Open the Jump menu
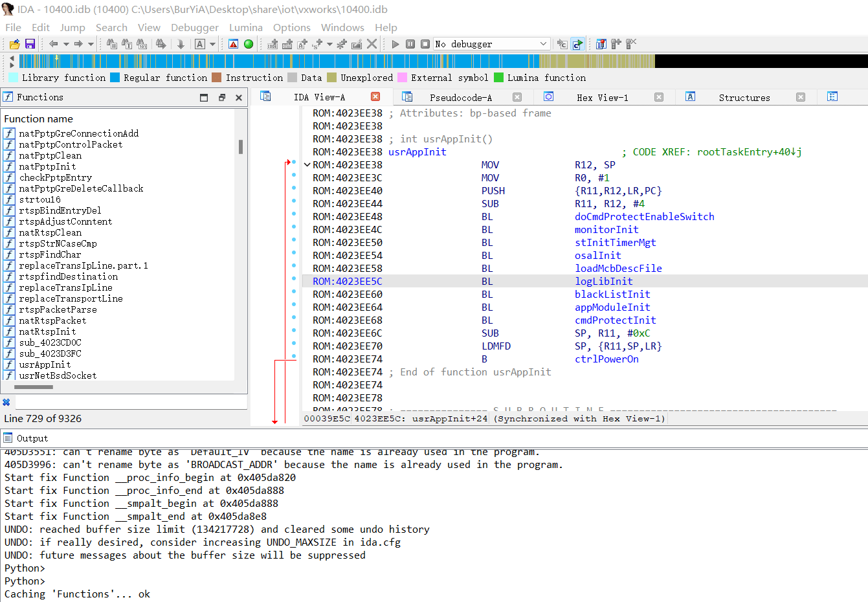 pyautogui.click(x=72, y=27)
